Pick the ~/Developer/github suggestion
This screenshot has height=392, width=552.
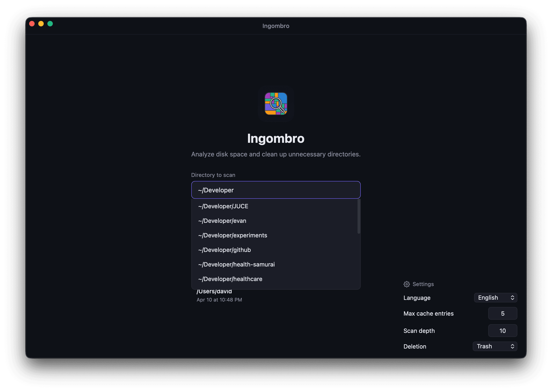click(225, 250)
